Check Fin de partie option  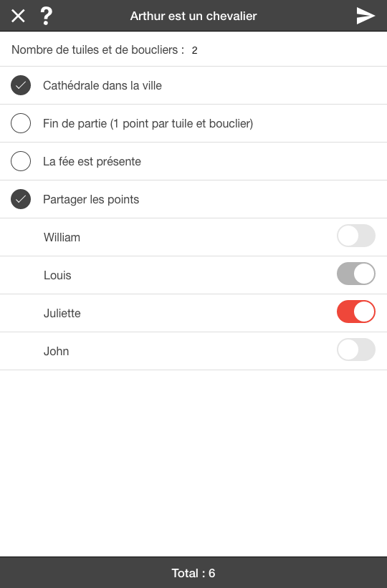tap(21, 123)
